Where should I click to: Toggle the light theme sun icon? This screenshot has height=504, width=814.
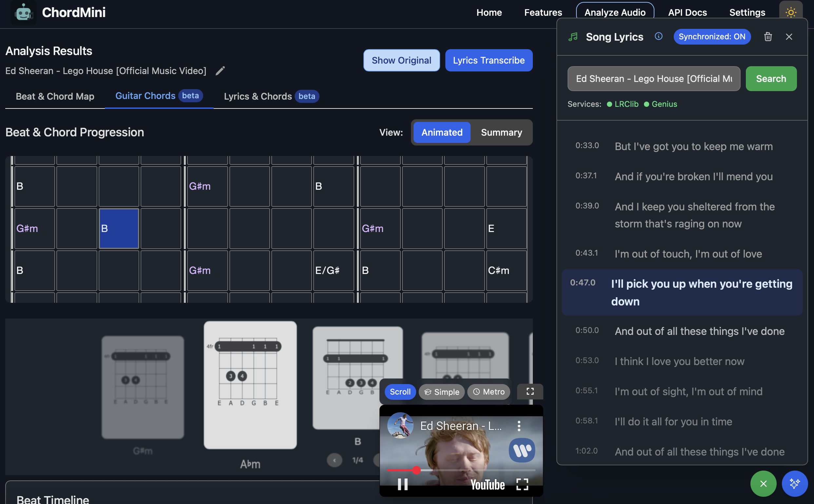(791, 13)
